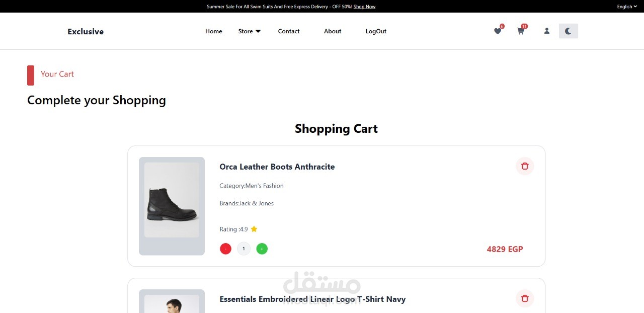Delete Orca Leather Boots from cart
The width and height of the screenshot is (644, 313).
525,166
